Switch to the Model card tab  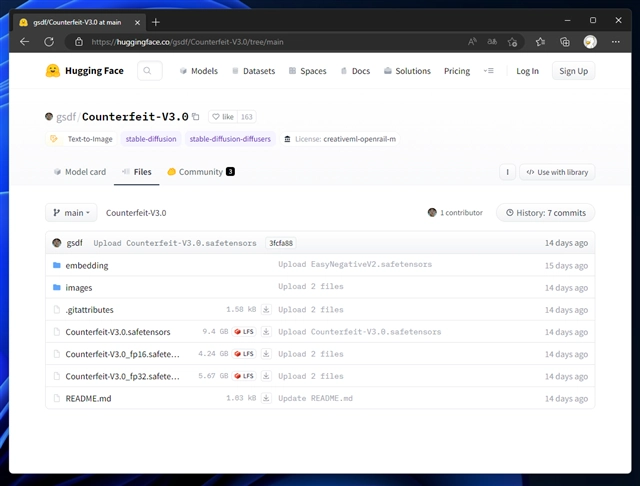(x=80, y=172)
